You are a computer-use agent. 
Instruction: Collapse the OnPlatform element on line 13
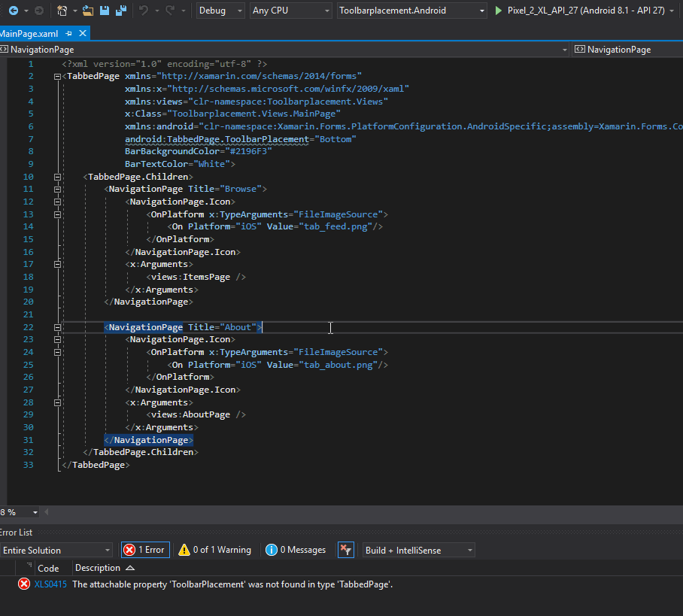click(57, 214)
